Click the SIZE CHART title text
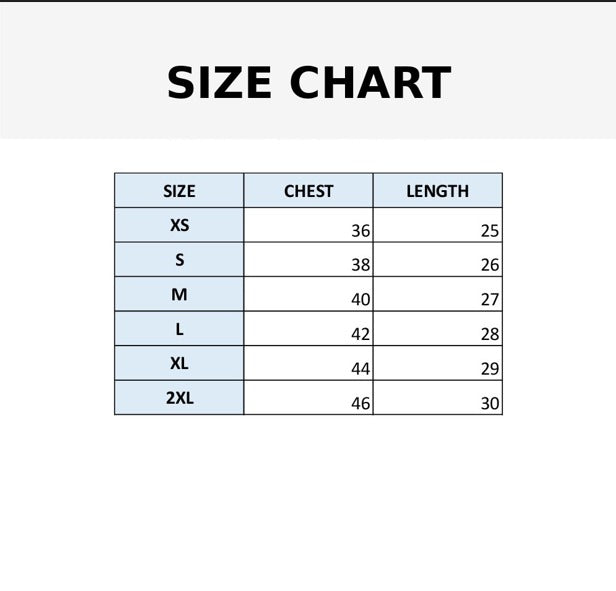 (x=308, y=83)
